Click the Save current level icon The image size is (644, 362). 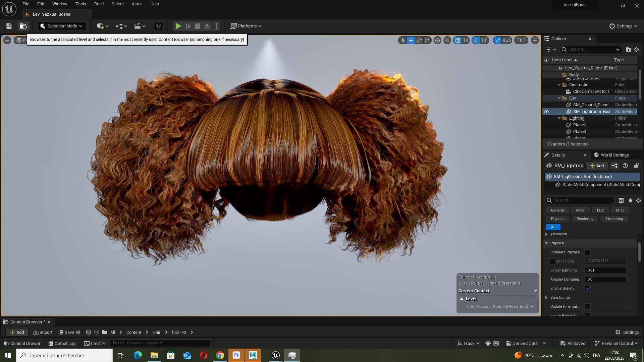(x=9, y=26)
